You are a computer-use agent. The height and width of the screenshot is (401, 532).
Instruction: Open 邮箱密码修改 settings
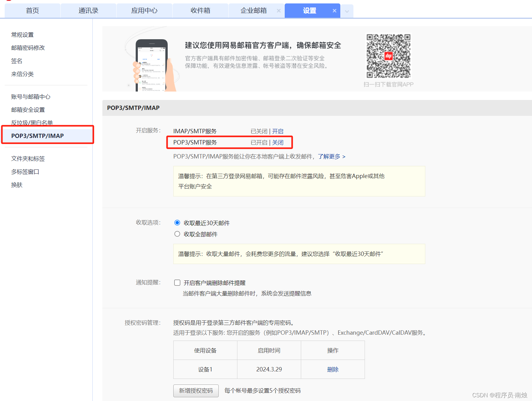(x=28, y=48)
